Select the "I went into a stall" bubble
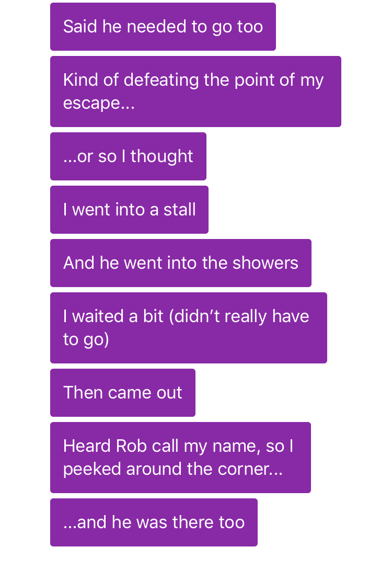The image size is (392, 570). (x=129, y=210)
